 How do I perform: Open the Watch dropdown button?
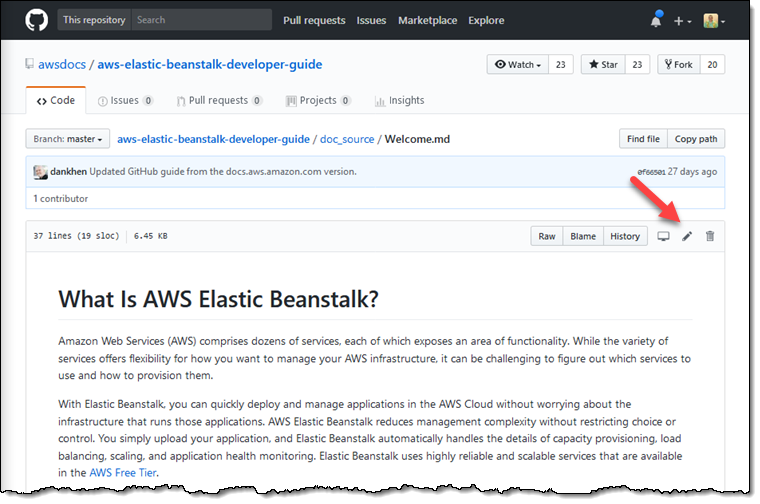[x=516, y=65]
